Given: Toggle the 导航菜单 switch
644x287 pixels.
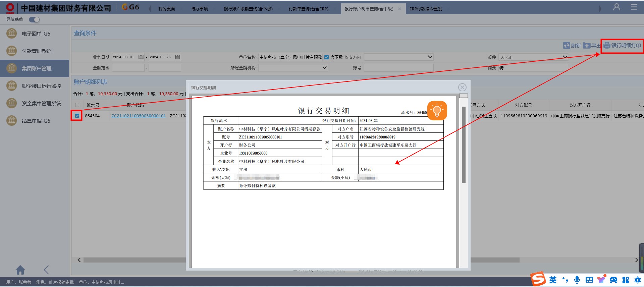Looking at the screenshot, I should (34, 19).
